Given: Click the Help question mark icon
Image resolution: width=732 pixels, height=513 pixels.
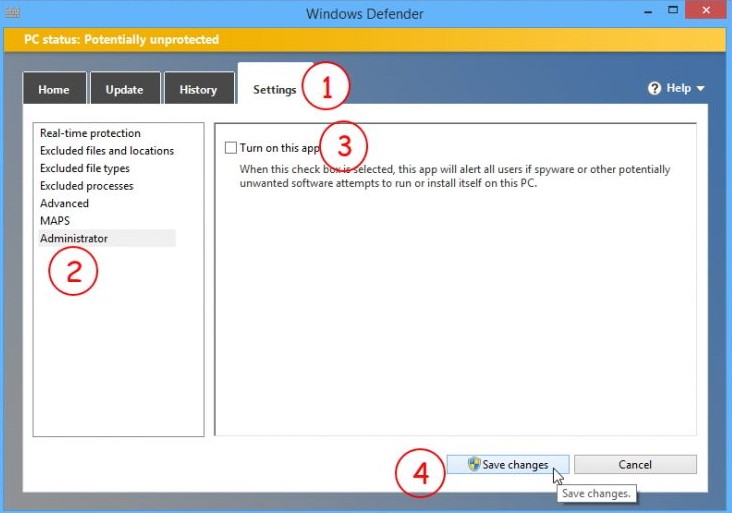Looking at the screenshot, I should [x=655, y=88].
